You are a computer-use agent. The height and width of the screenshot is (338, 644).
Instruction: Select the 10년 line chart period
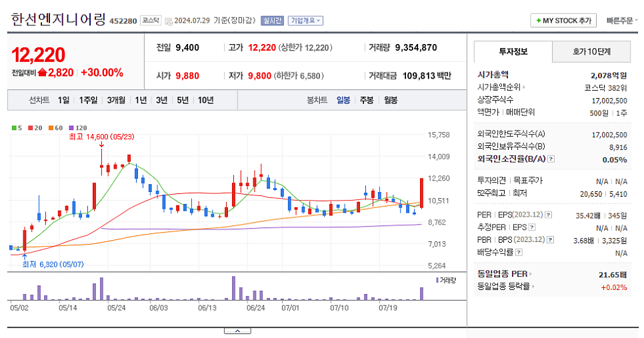coord(206,100)
